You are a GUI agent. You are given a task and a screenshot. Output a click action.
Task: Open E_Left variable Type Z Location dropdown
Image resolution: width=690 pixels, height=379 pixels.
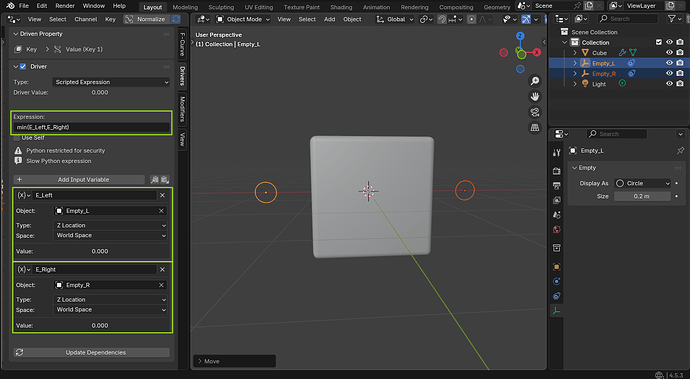tap(110, 225)
